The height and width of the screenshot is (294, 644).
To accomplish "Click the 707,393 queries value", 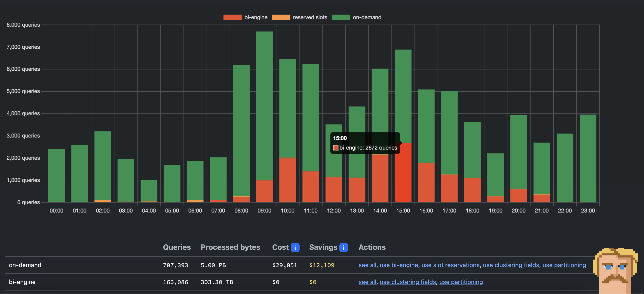I will click(x=175, y=265).
